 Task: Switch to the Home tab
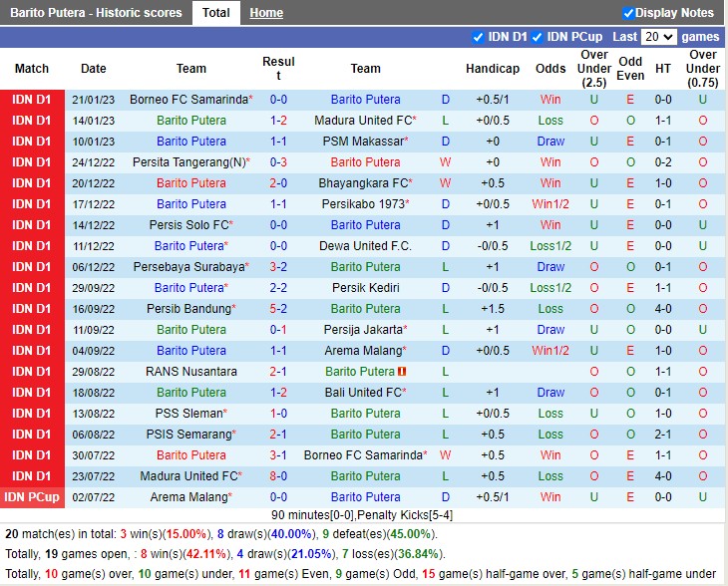[266, 13]
